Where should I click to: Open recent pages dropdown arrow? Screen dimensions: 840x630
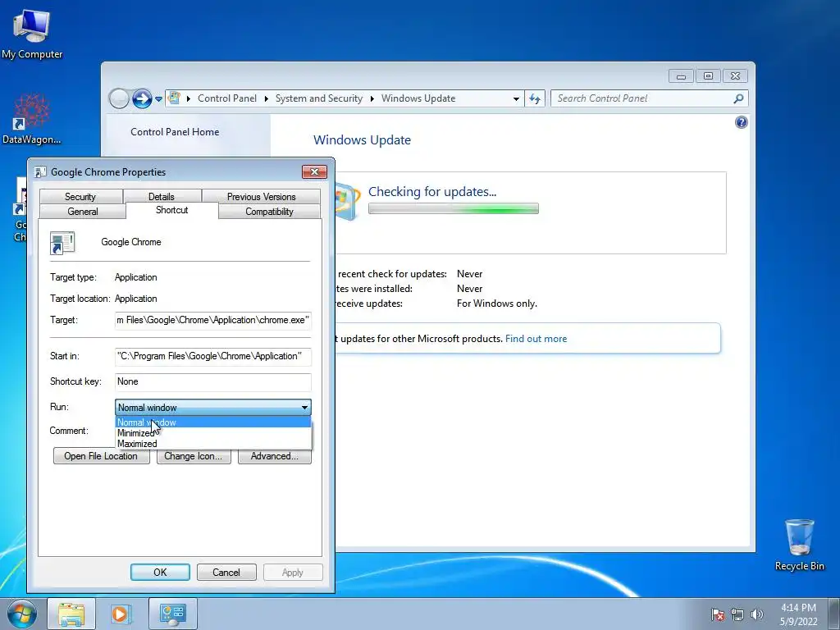point(158,99)
